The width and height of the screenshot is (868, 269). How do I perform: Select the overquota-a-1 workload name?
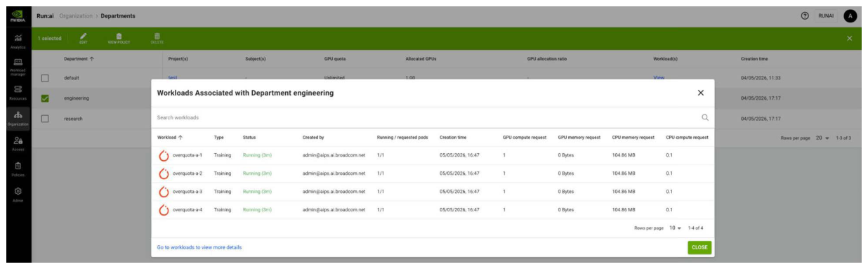[x=188, y=155]
